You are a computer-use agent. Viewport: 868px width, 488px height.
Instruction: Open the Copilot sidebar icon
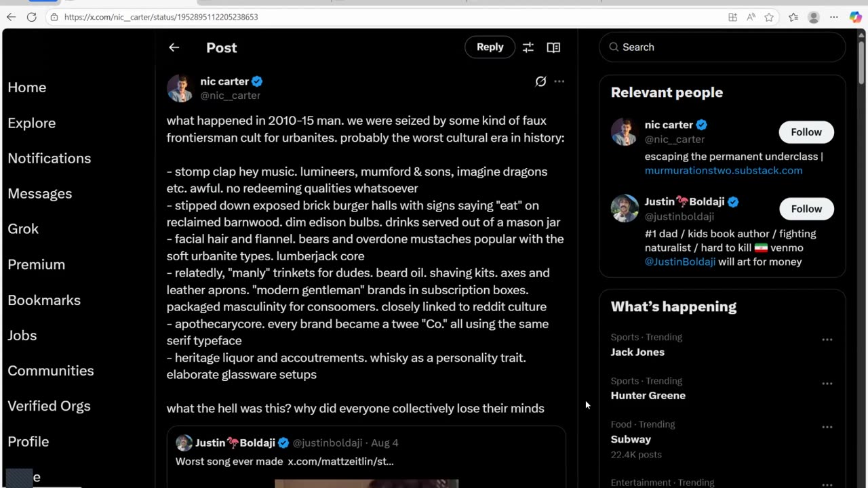pyautogui.click(x=855, y=17)
